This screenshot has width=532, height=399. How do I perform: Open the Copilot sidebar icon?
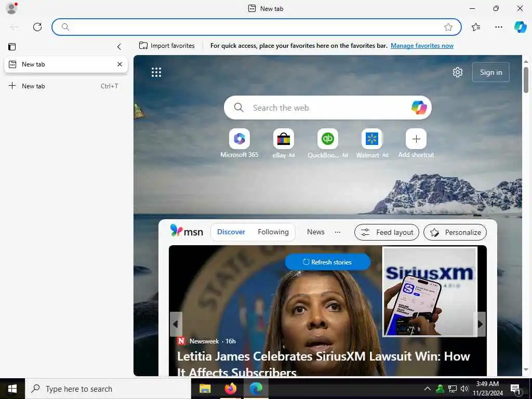[520, 27]
